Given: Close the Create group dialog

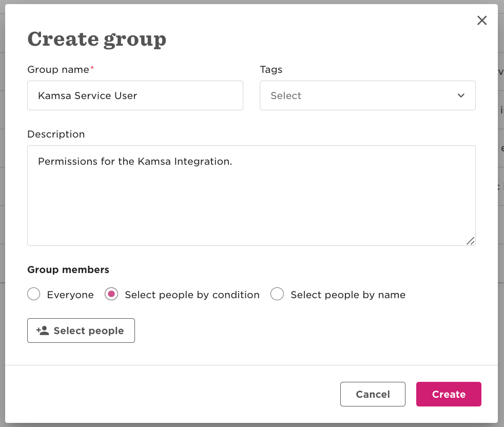Looking at the screenshot, I should click(x=482, y=20).
